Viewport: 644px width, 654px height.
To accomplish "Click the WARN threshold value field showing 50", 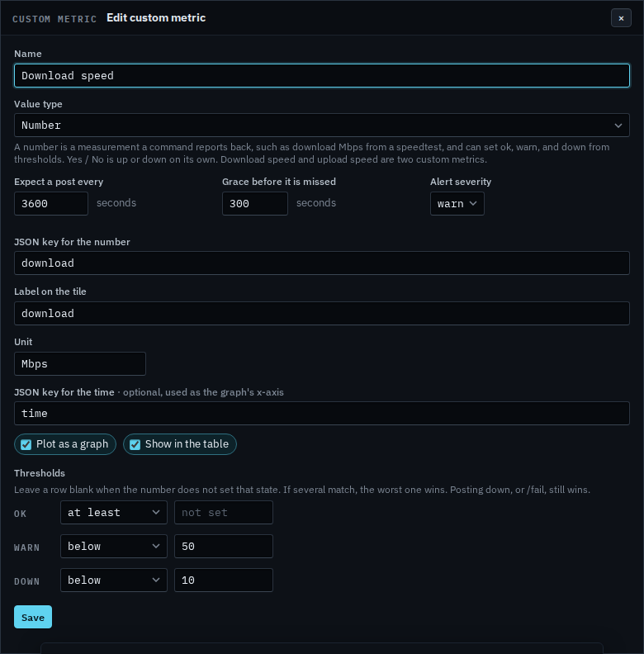I will [224, 546].
